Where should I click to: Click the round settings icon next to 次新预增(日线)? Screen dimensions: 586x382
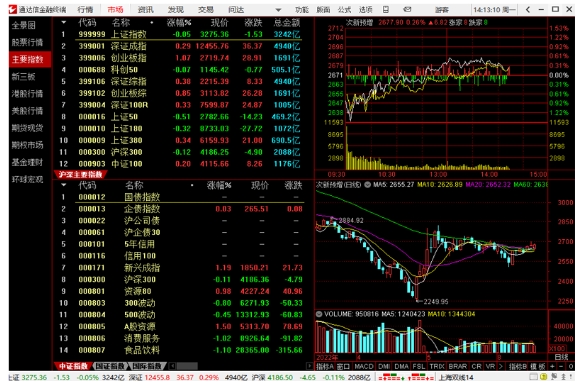tap(367, 185)
